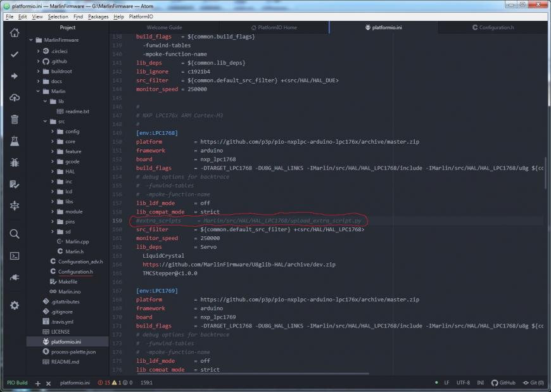Open the Selection menu

[x=58, y=16]
